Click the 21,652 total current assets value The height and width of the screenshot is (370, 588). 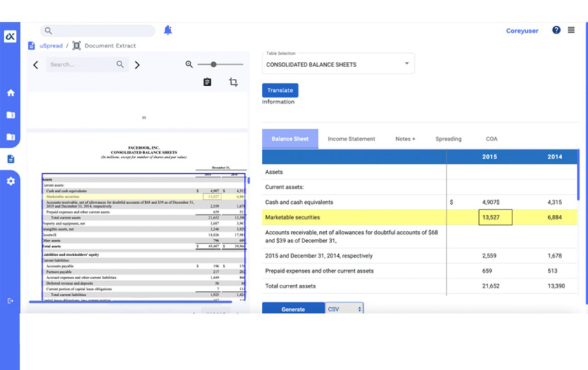pos(490,286)
